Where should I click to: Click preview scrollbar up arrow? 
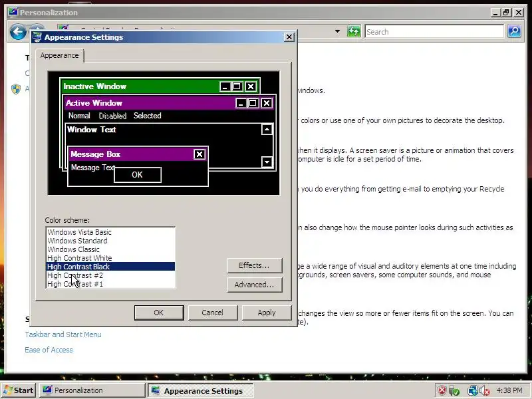pos(267,129)
